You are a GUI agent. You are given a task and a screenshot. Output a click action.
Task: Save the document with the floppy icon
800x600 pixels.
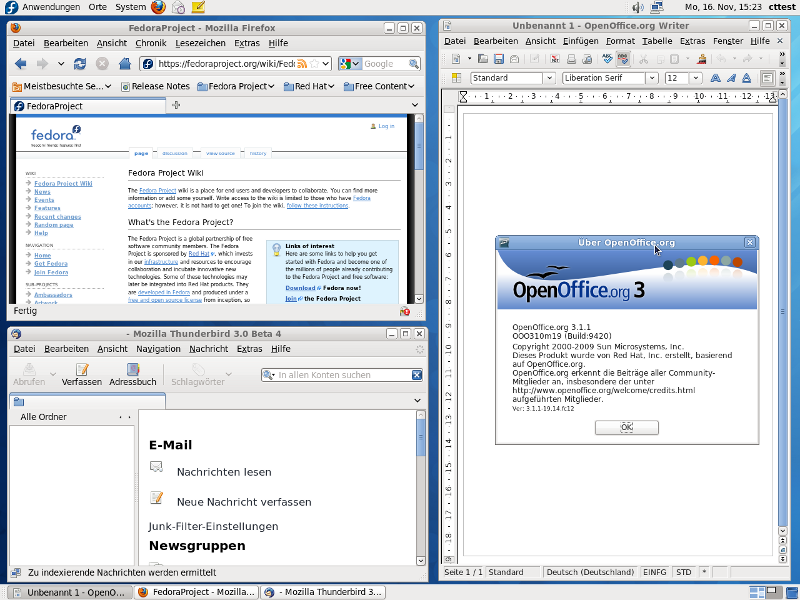click(498, 59)
